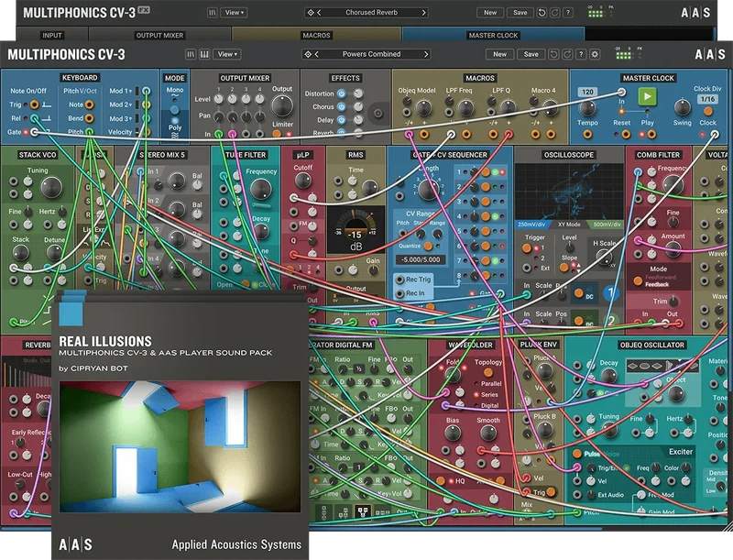Click the -5.000/5.000 CV range display

point(421,259)
